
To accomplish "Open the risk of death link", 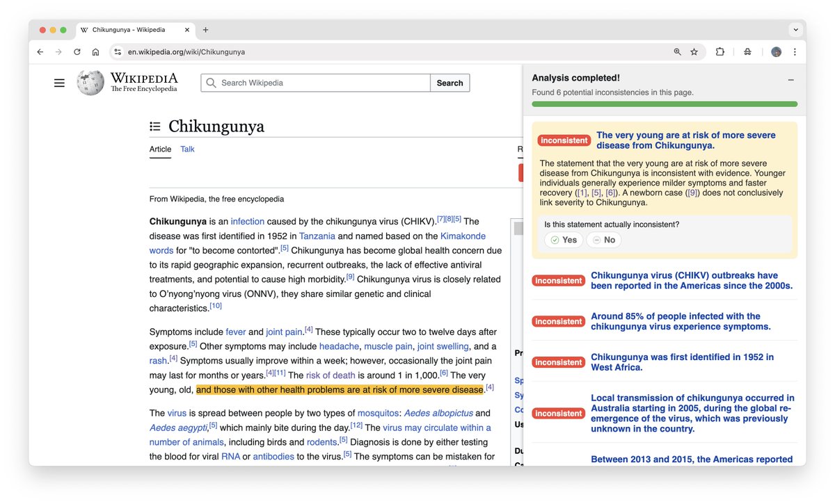I will [x=331, y=375].
